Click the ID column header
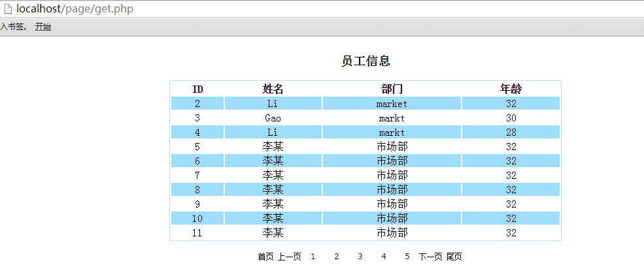This screenshot has width=644, height=269. (x=197, y=89)
